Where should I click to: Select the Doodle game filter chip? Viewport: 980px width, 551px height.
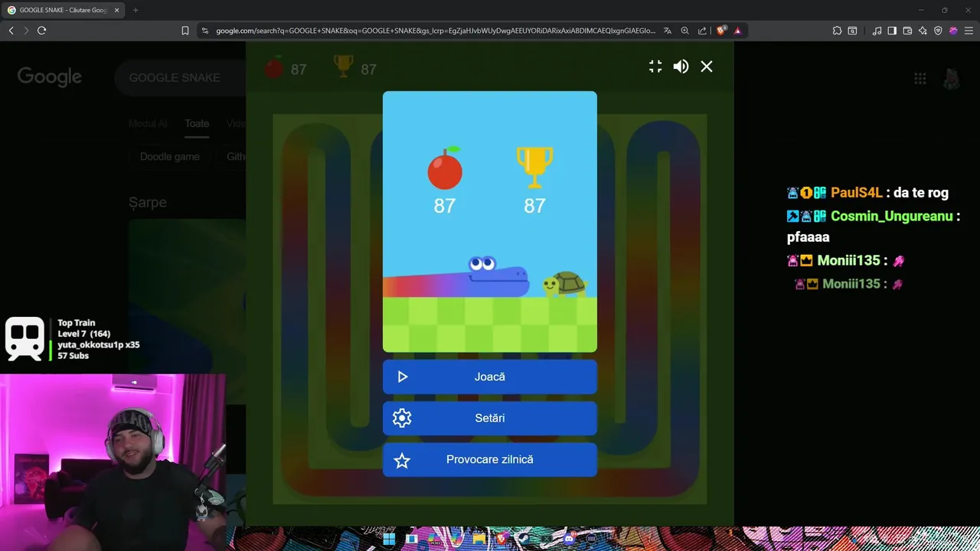click(170, 156)
